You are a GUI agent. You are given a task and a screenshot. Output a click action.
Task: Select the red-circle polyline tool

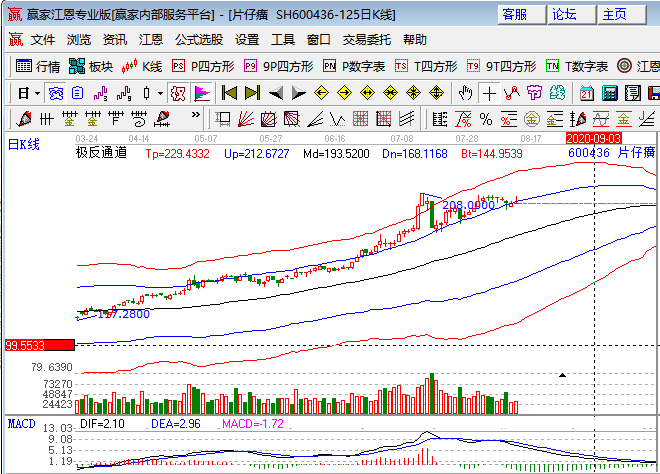[x=512, y=93]
